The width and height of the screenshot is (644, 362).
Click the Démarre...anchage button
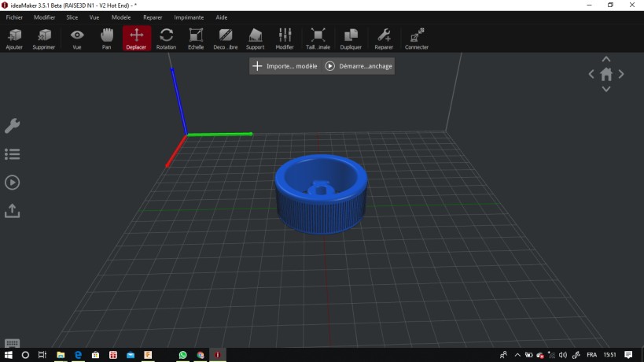pos(359,66)
